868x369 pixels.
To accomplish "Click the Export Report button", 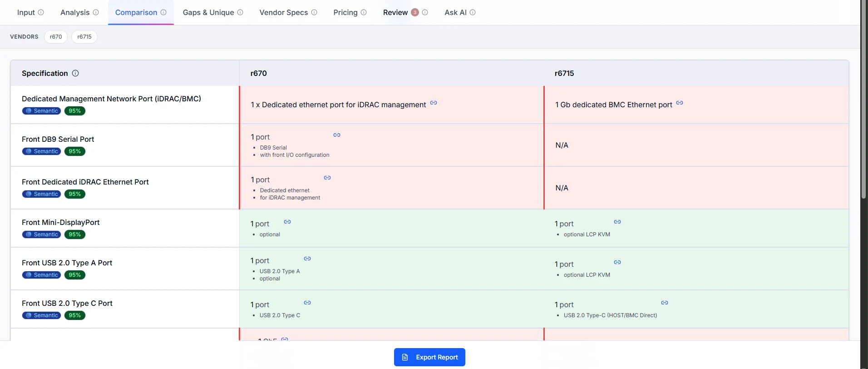I will click(429, 357).
